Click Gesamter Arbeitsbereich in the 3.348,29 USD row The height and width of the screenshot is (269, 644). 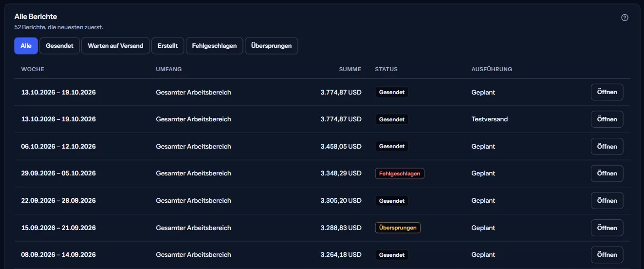pos(193,173)
